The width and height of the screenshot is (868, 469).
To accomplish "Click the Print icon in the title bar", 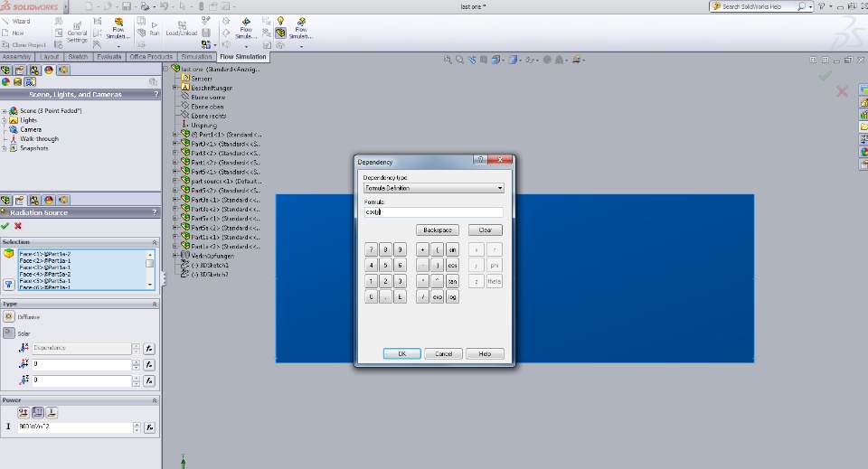I will tap(145, 6).
